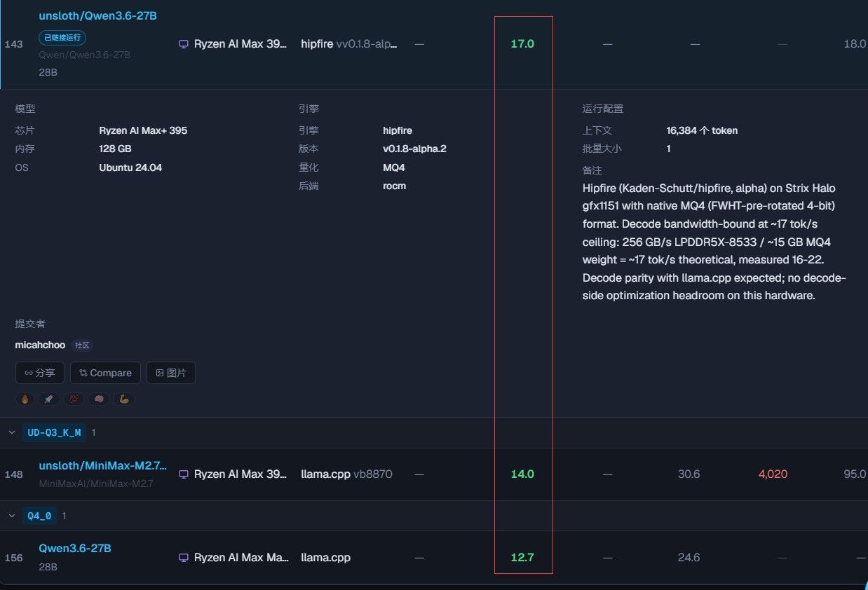Click llama.cpp vb8870 engine cell
This screenshot has height=590, width=868.
(346, 474)
